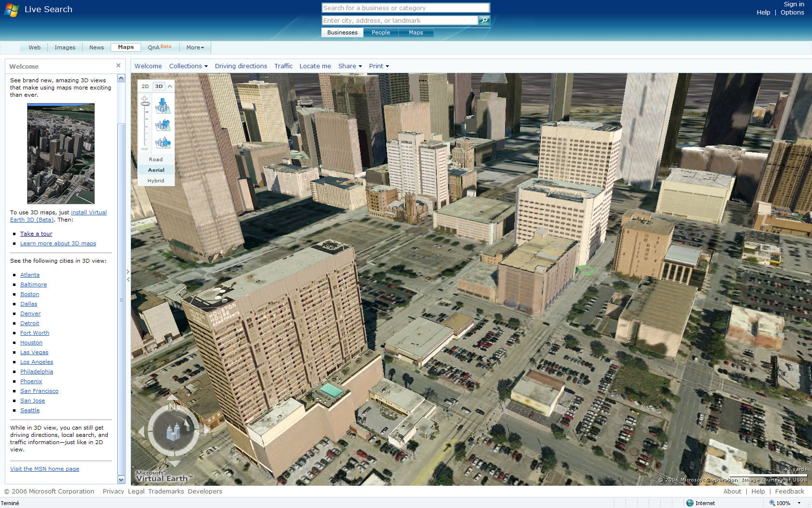Click the zoom slider track
This screenshot has width=812, height=508.
[x=145, y=127]
